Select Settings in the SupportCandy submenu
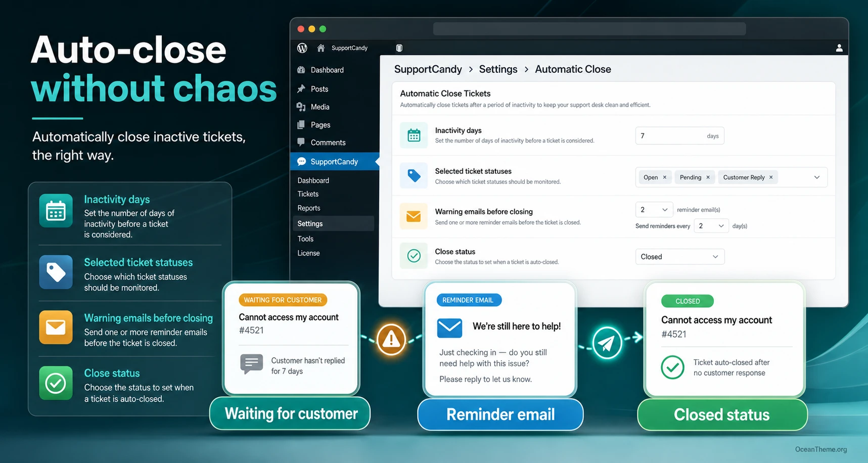868x463 pixels. pyautogui.click(x=333, y=223)
